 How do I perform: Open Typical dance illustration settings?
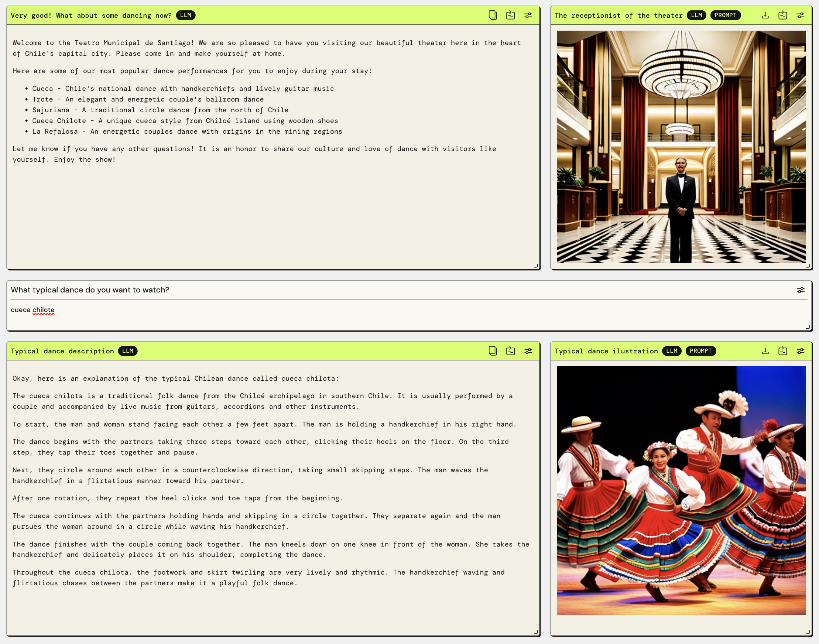click(x=800, y=351)
